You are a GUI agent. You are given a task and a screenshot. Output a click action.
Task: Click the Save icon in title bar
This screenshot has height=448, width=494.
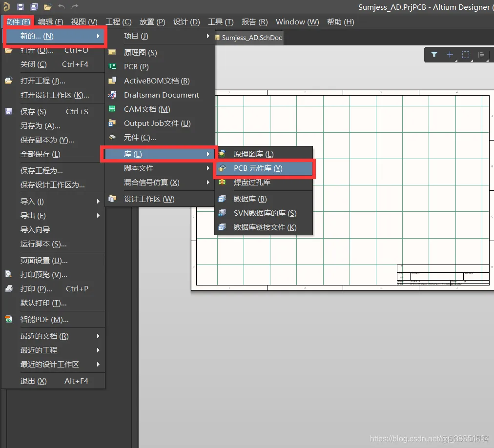point(21,7)
